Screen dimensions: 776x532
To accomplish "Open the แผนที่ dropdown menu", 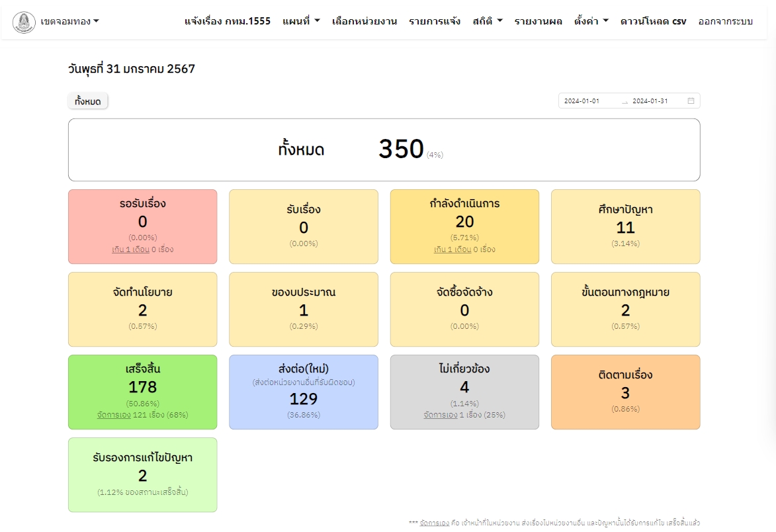I will point(301,21).
